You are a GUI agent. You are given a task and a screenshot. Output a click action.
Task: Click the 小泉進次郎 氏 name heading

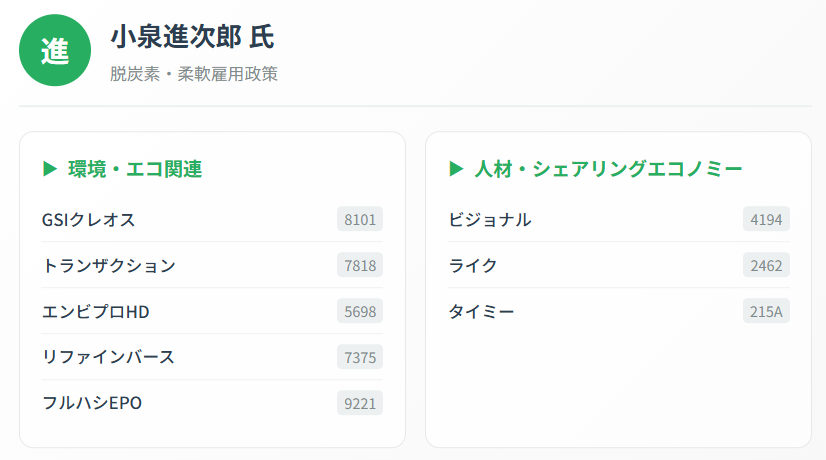(x=192, y=37)
